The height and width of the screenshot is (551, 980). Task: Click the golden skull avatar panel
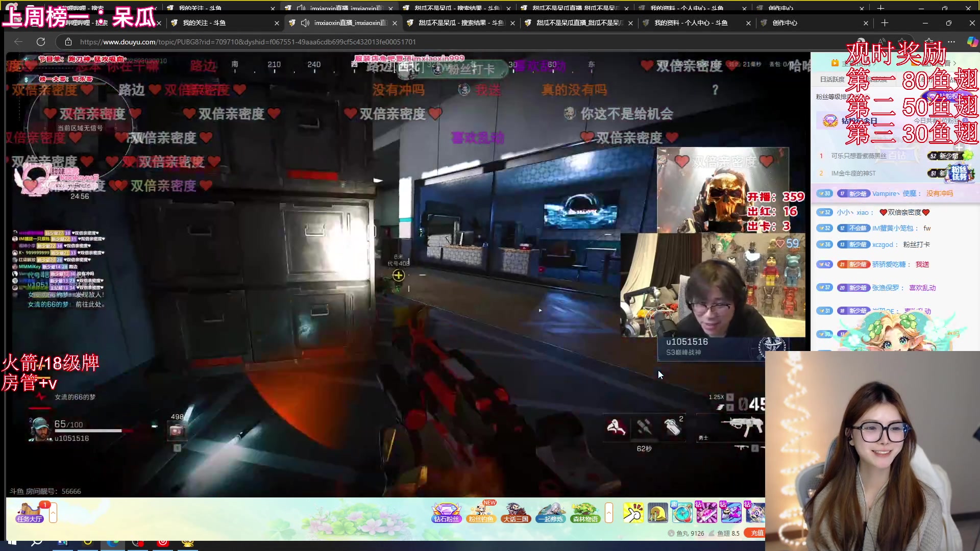723,190
